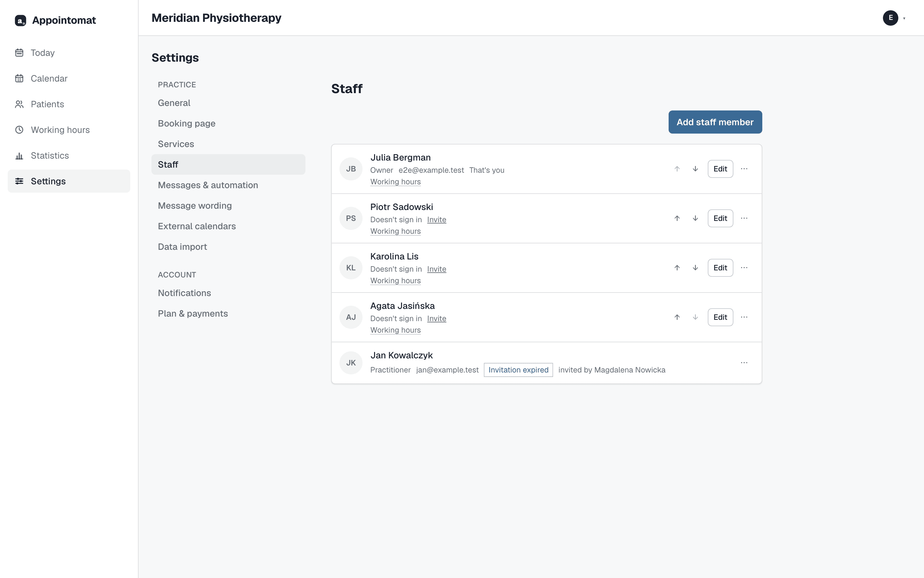
Task: Open Karolina Lis's Working hours link
Action: click(x=395, y=281)
